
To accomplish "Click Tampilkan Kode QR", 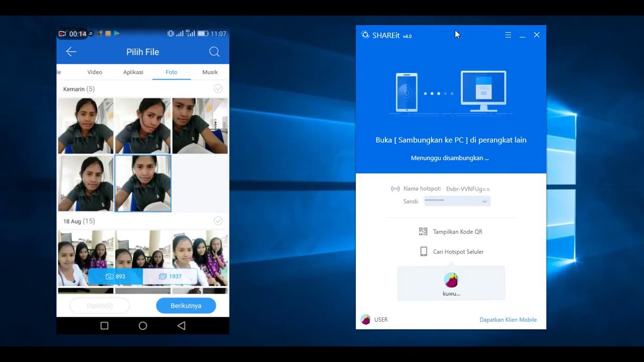I will [x=458, y=232].
